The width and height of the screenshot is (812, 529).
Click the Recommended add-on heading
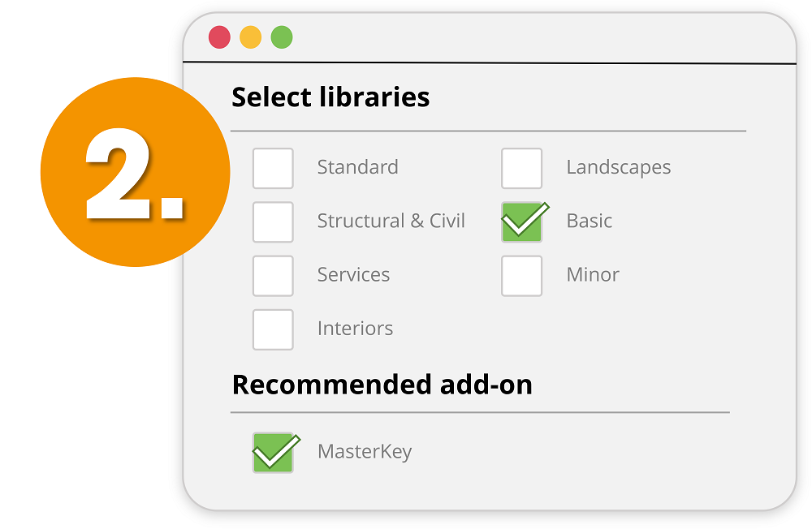[382, 384]
